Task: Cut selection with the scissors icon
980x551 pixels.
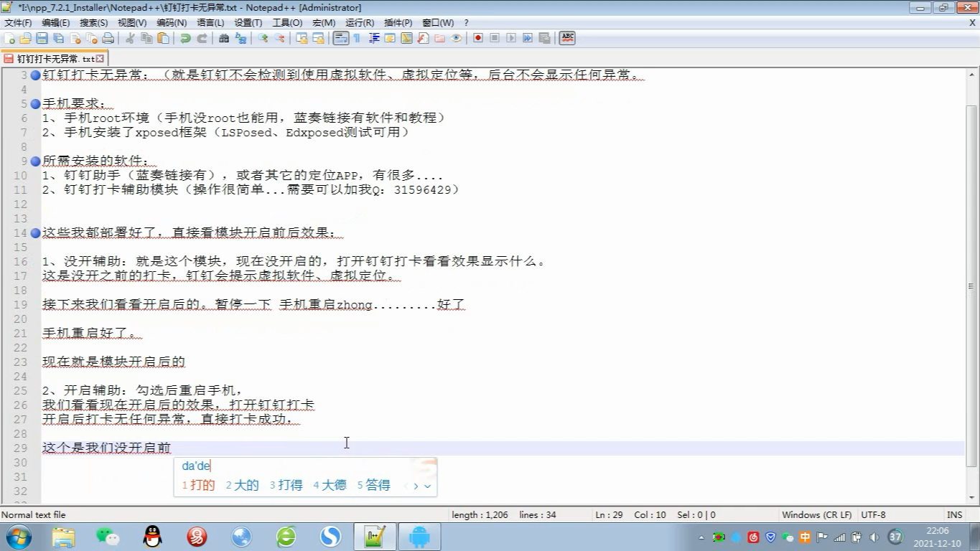Action: tap(130, 38)
